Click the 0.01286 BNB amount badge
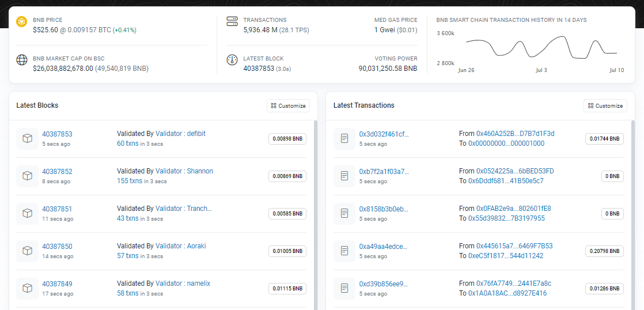Viewport: 644px width, 310px height. [x=605, y=288]
